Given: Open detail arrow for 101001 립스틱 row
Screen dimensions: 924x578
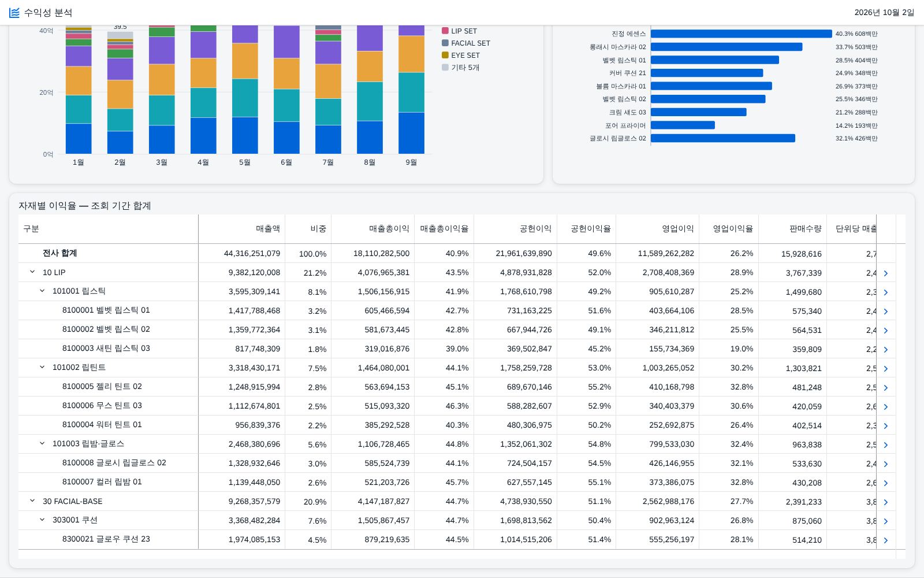Looking at the screenshot, I should pos(886,292).
